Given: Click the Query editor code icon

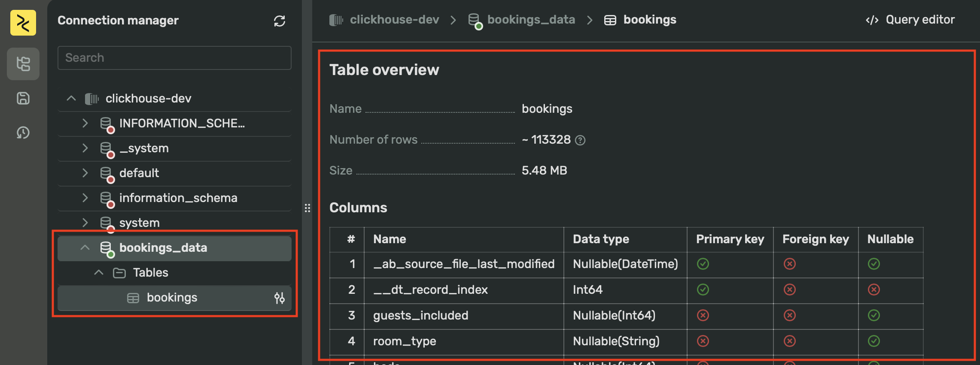Looking at the screenshot, I should tap(872, 20).
